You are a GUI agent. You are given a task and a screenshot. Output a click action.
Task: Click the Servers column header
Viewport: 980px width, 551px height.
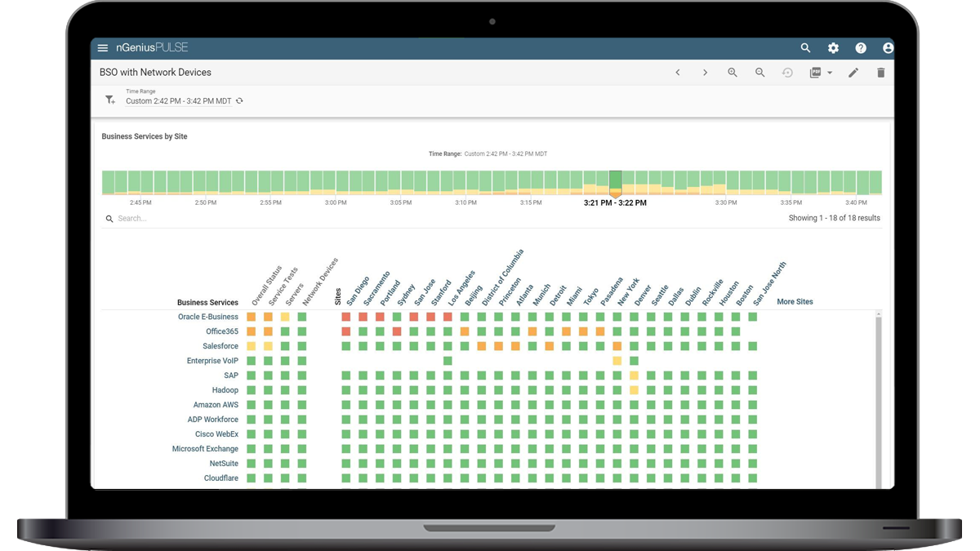click(294, 295)
